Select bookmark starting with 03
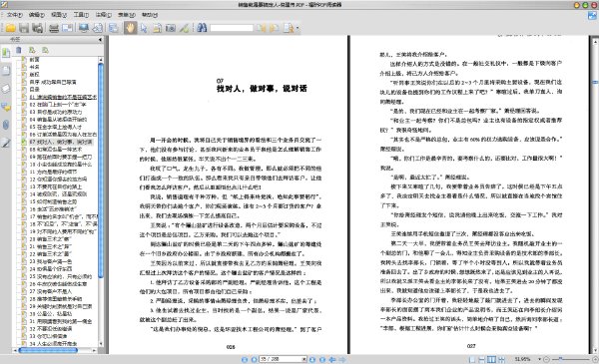Image resolution: width=599 pixels, height=364 pixels. coord(56,112)
